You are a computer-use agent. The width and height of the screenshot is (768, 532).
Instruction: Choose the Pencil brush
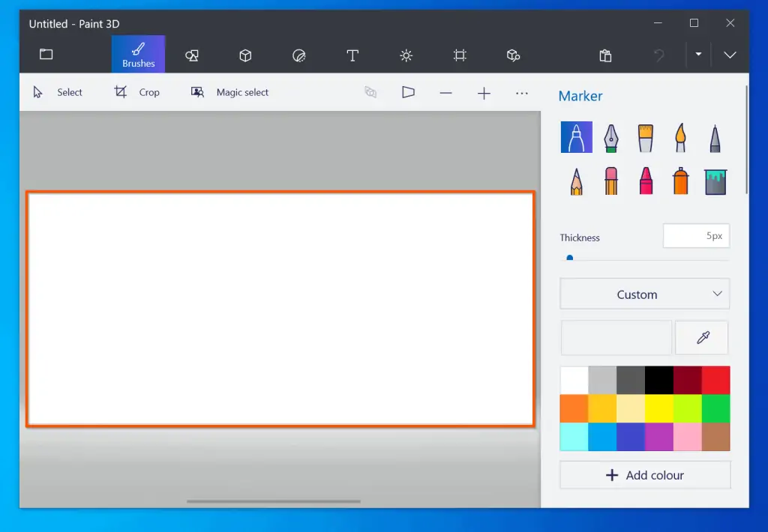(x=576, y=181)
